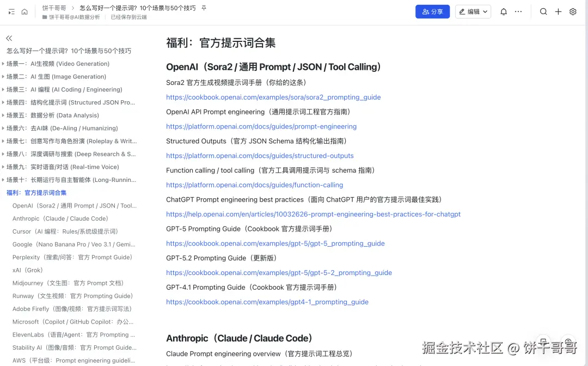
Task: Click text Claude Prompt engineering overview
Action: tap(260, 353)
